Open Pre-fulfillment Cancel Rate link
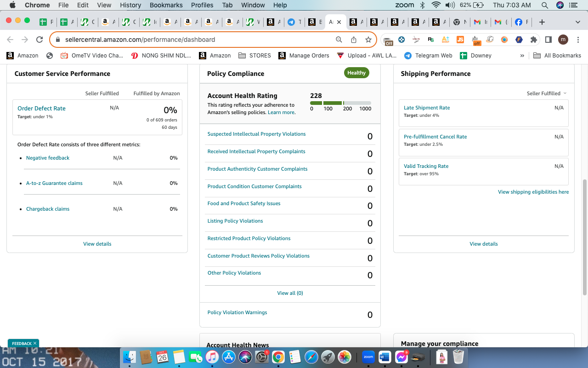 pos(435,137)
